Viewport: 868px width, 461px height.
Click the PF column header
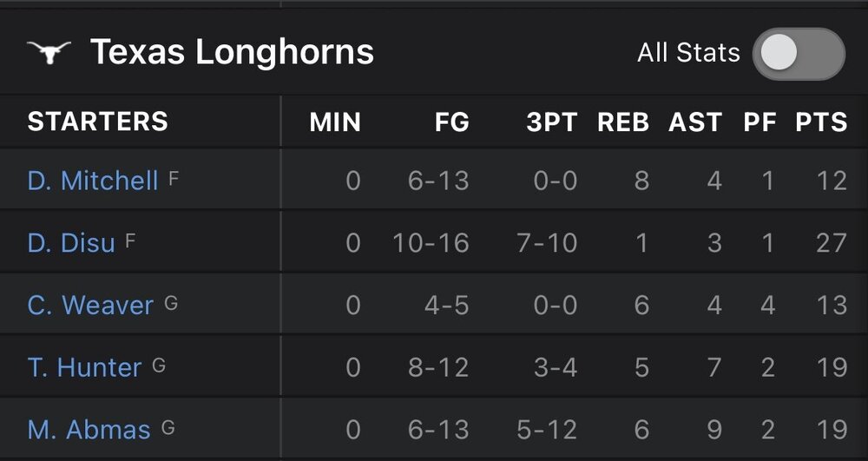pyautogui.click(x=759, y=122)
